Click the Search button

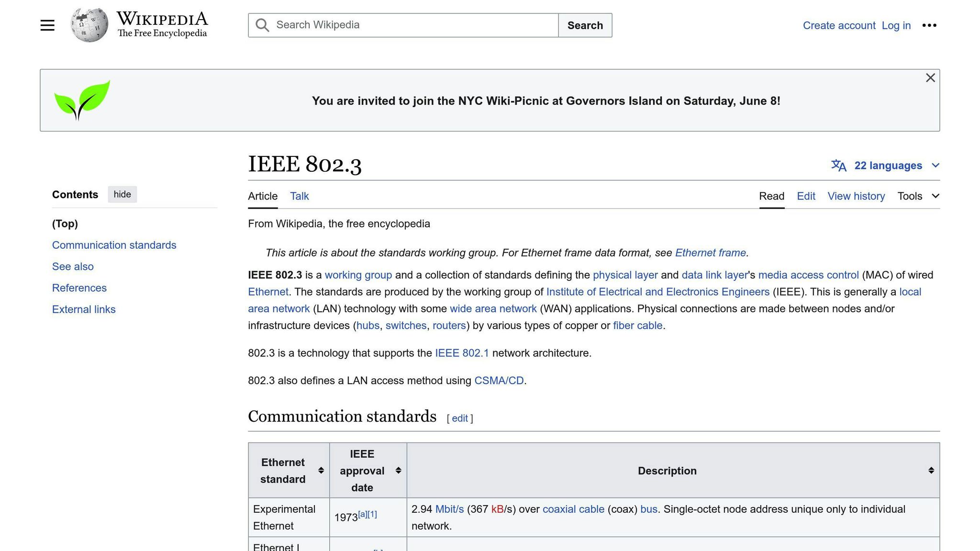pyautogui.click(x=585, y=25)
